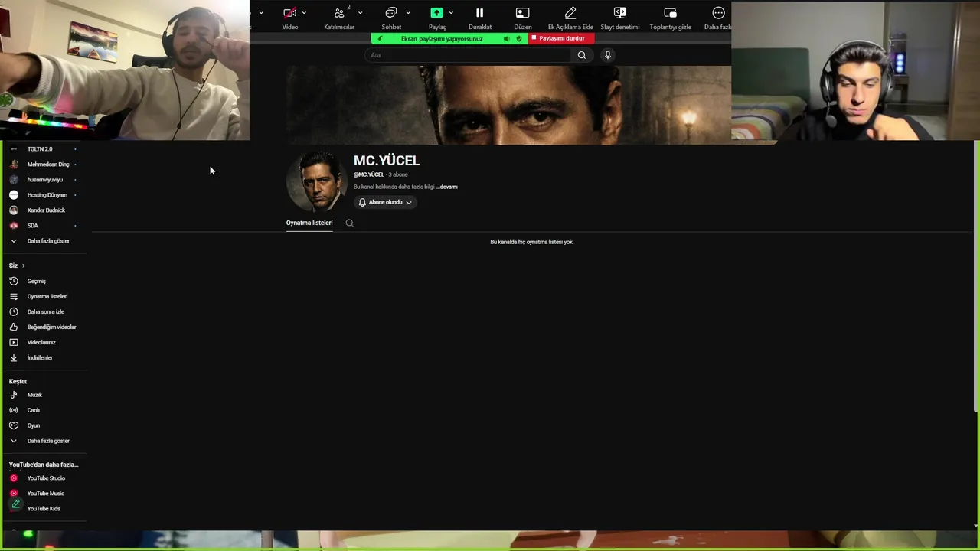Expand subscriptions with Daha fazla göster

[x=43, y=241]
